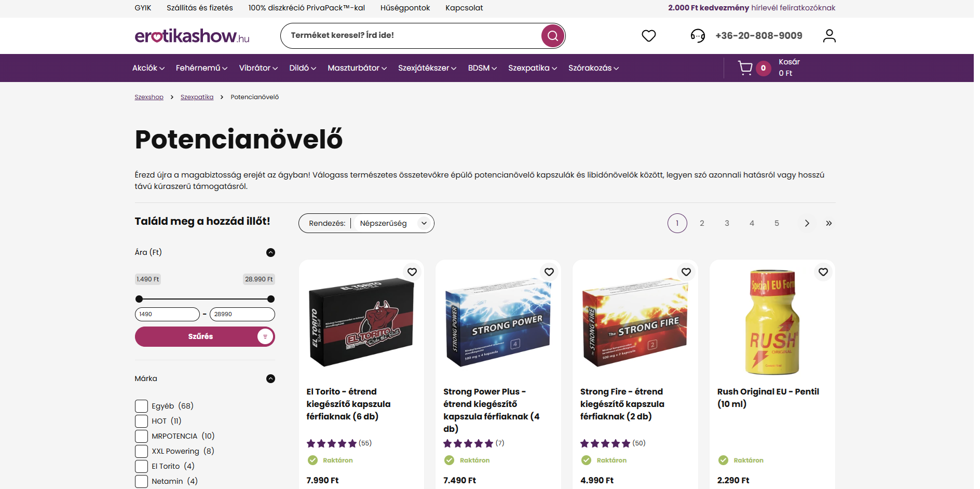This screenshot has height=489, width=980.
Task: Go to Szexshop breadcrumb
Action: coord(149,97)
